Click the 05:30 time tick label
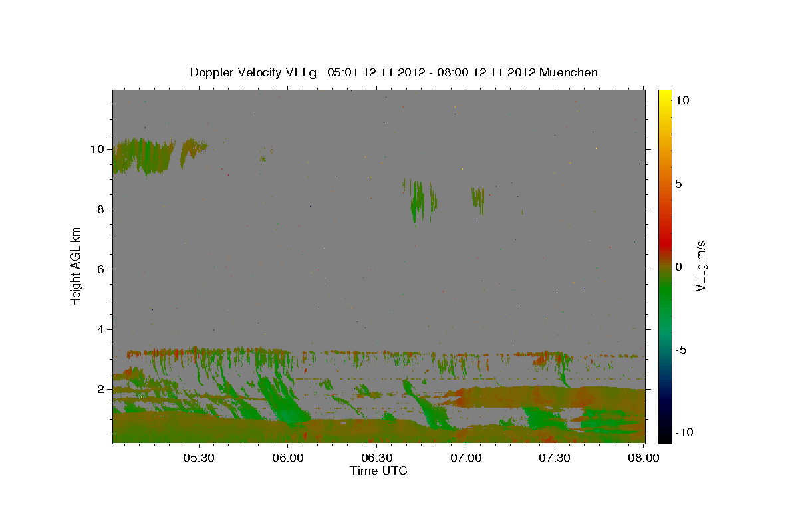Screen dimensions: 798x532 pos(199,458)
